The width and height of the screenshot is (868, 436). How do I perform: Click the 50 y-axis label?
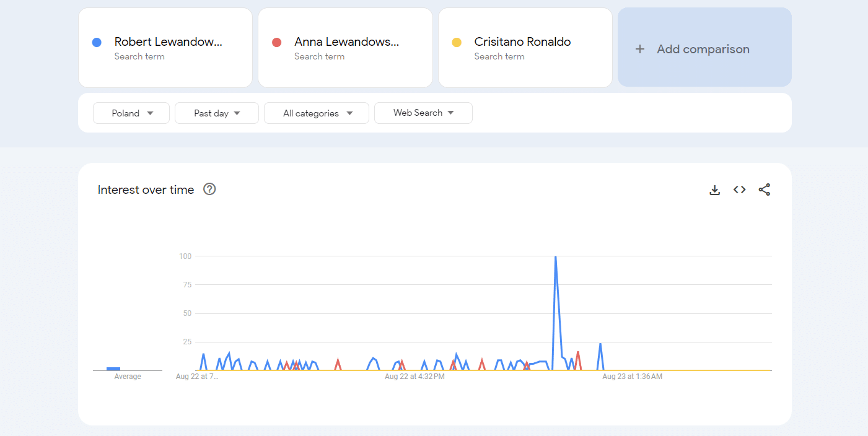point(187,313)
